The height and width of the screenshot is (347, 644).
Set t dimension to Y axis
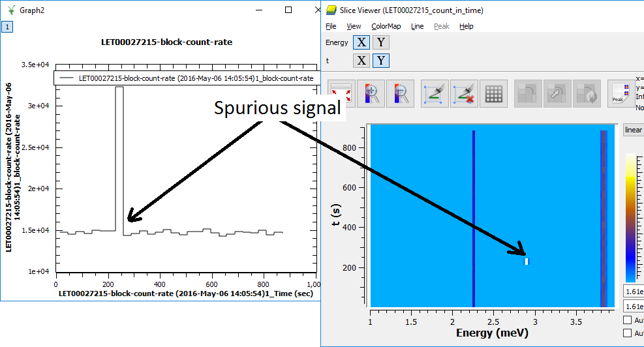coord(381,61)
